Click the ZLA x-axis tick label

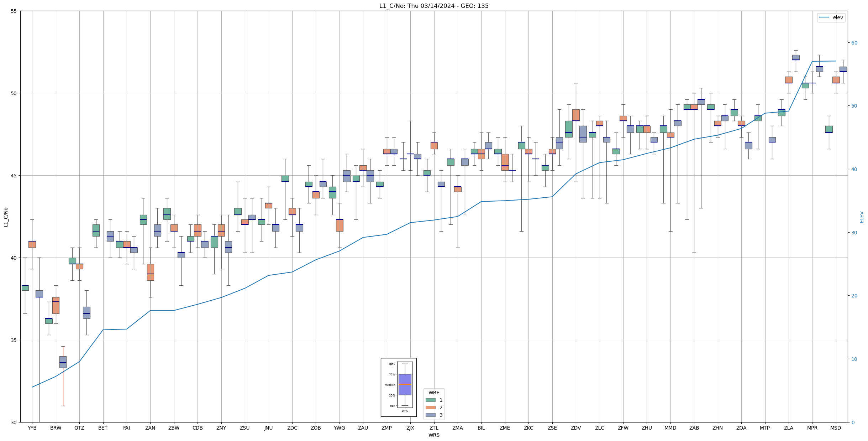[x=788, y=428]
